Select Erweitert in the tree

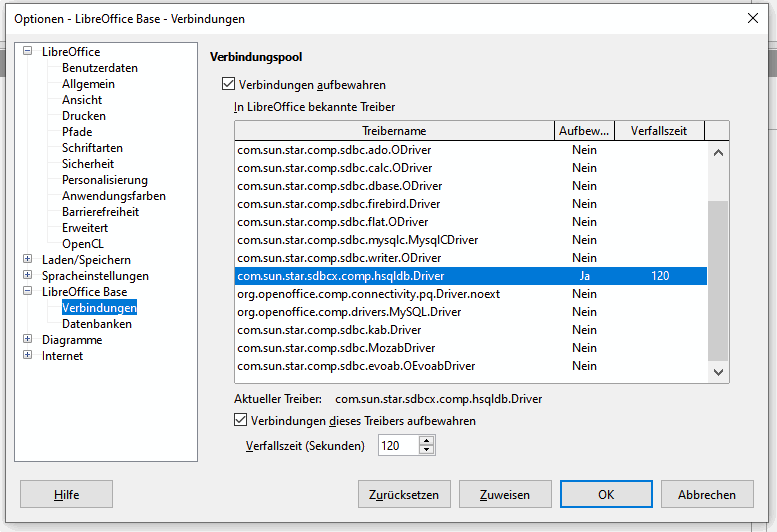85,228
